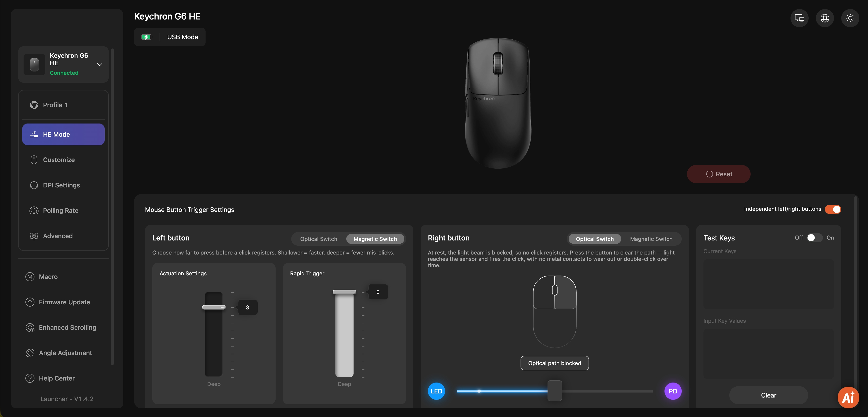Click the Macro M icon

(x=30, y=276)
